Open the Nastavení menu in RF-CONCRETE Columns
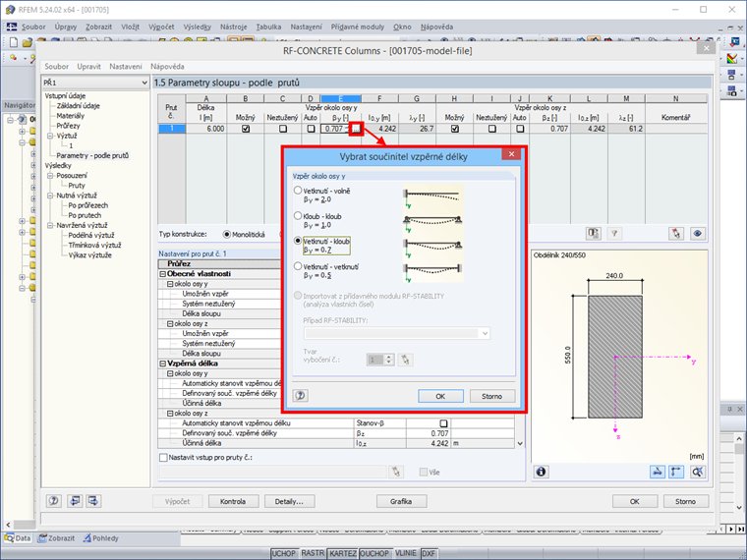The width and height of the screenshot is (747, 560). pyautogui.click(x=126, y=67)
